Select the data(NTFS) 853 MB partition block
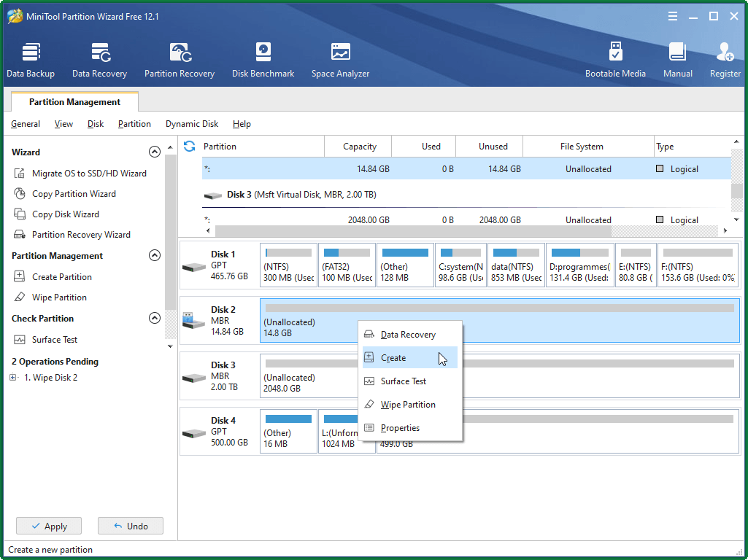748x560 pixels. click(x=516, y=265)
